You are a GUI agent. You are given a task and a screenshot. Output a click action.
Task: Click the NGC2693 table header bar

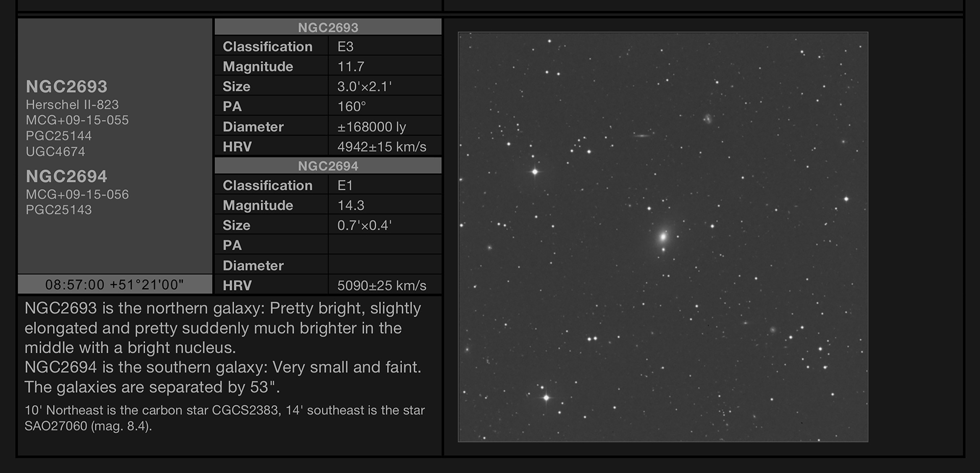pos(328,27)
